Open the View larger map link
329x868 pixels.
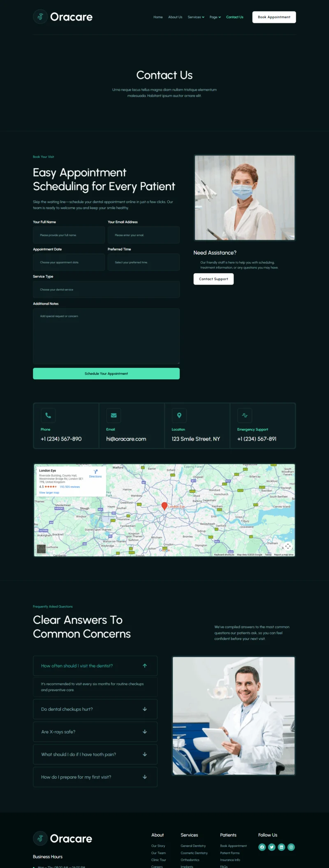pos(49,492)
